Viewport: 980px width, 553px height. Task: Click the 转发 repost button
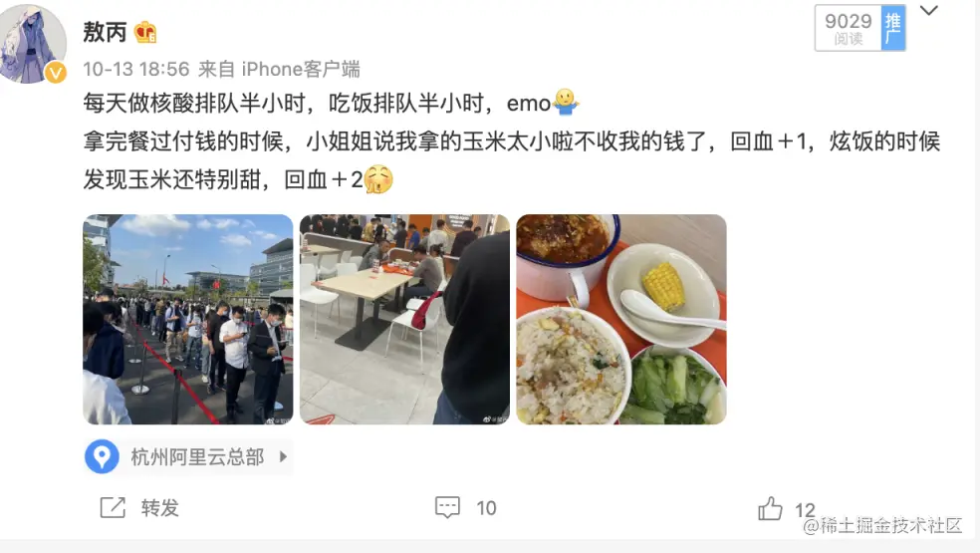(160, 508)
